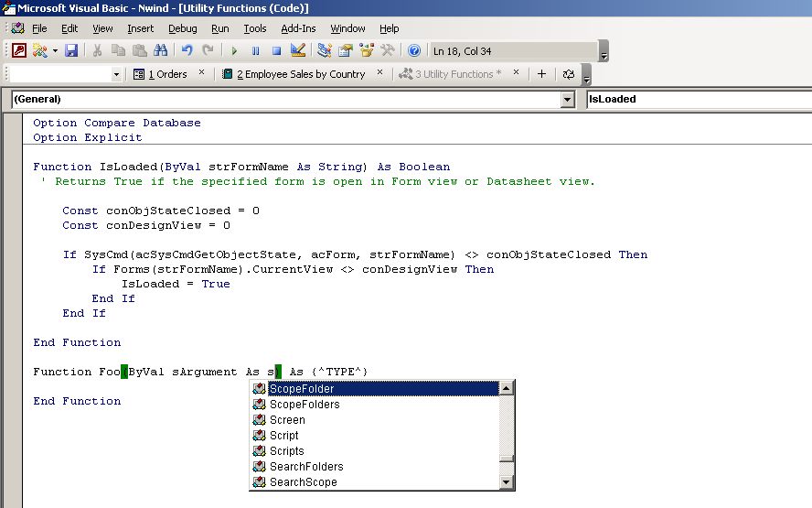Click the Paste clipboard icon

[139, 50]
